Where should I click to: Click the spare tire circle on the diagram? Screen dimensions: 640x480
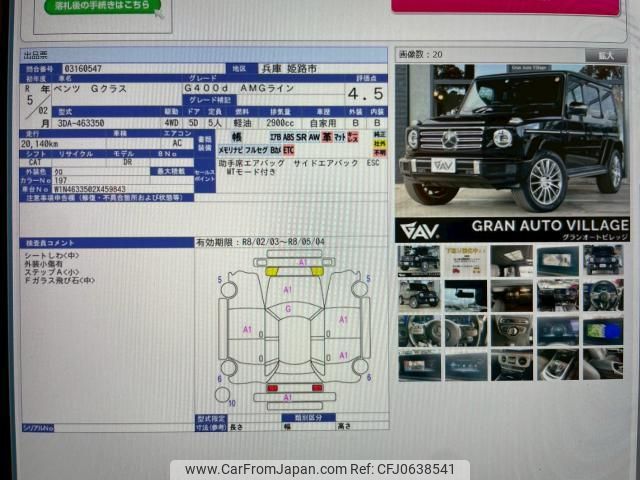point(222,393)
